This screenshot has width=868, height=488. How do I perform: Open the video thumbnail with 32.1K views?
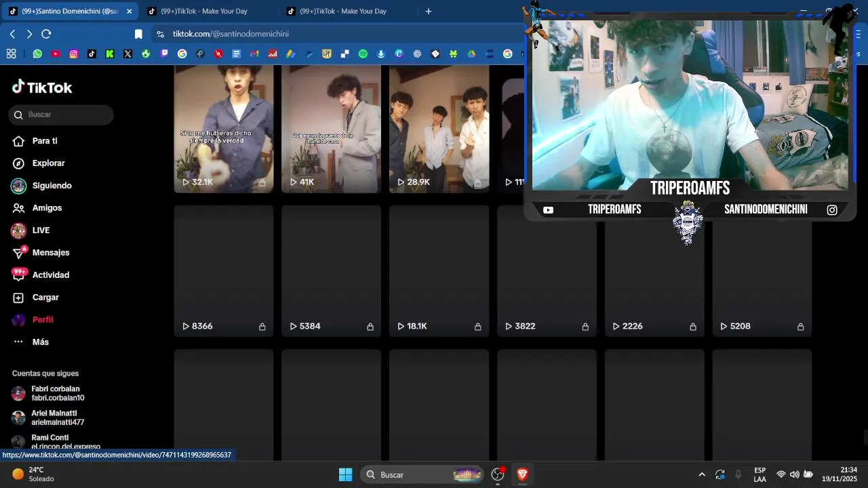[x=224, y=129]
